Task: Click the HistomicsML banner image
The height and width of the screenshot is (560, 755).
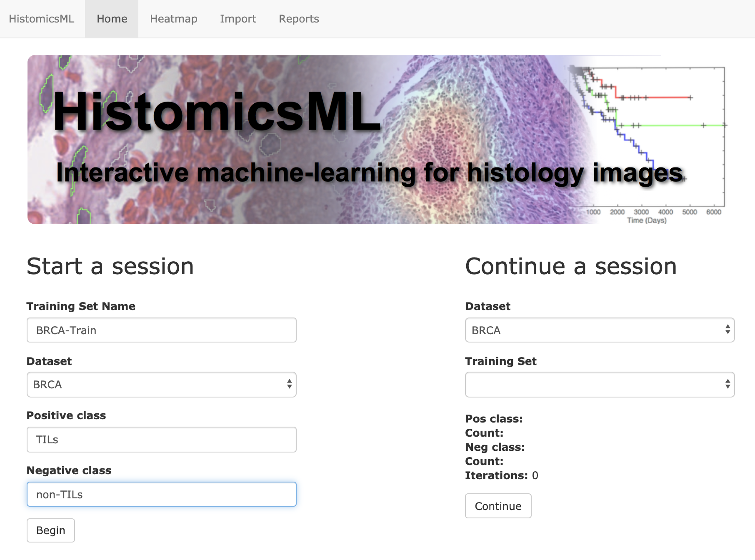Action: click(377, 140)
